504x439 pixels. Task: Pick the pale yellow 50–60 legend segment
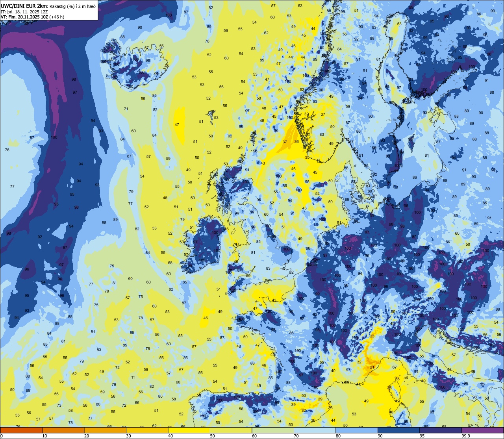click(231, 430)
